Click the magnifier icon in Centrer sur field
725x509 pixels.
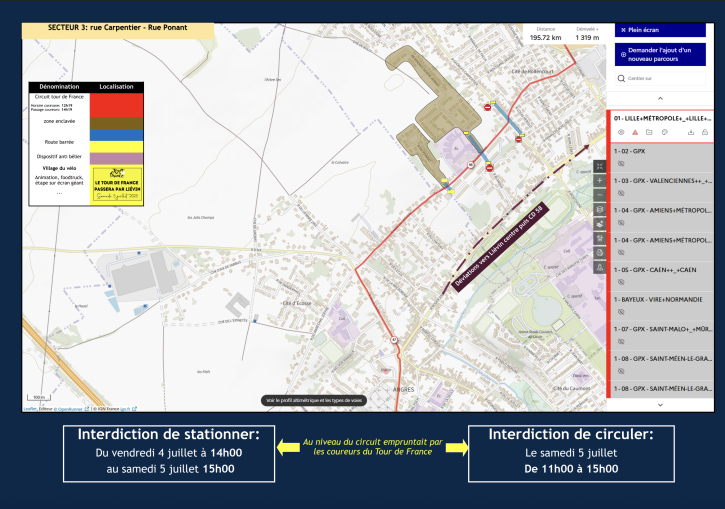(x=621, y=79)
